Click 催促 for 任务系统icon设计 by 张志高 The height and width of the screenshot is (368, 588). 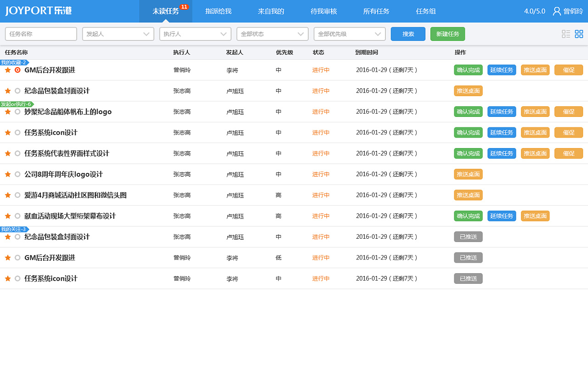point(569,132)
